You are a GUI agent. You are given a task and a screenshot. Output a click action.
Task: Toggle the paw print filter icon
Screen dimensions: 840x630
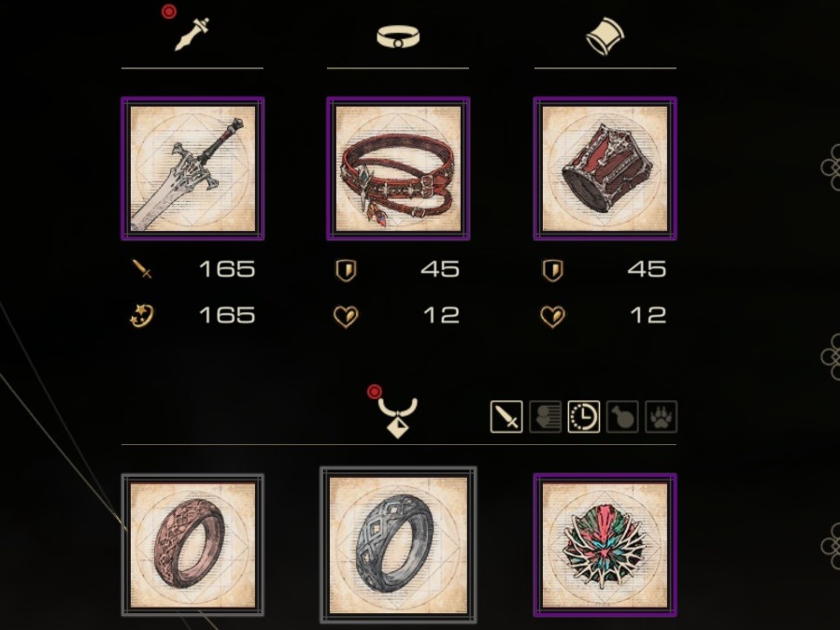pos(662,417)
